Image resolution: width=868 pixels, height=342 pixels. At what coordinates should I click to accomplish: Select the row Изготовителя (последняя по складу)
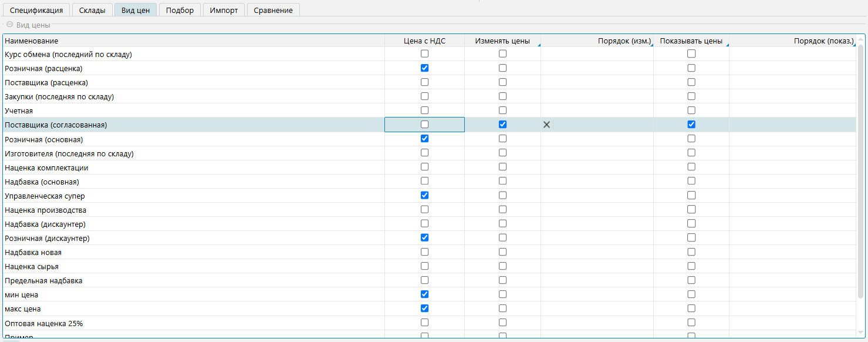coord(429,153)
